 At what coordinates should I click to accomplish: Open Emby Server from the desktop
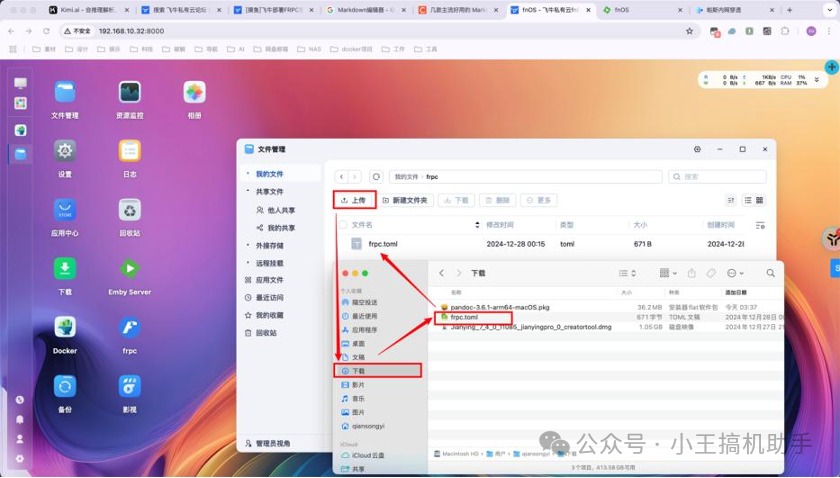coord(129,269)
